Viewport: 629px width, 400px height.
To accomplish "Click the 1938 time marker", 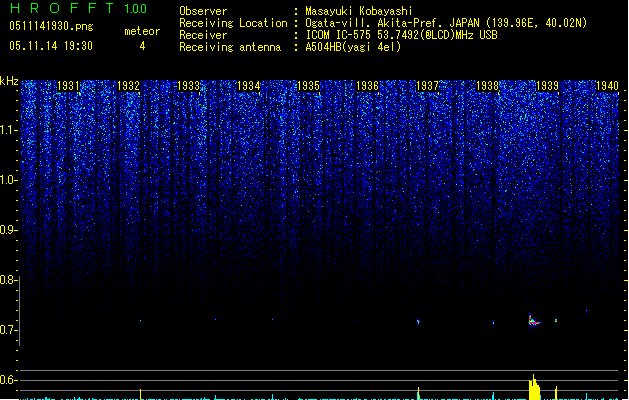I will [x=487, y=86].
